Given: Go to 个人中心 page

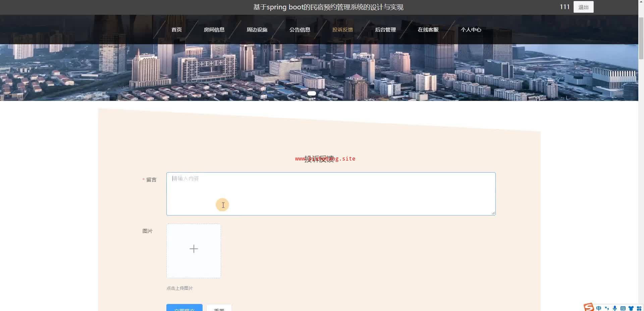Looking at the screenshot, I should click(471, 29).
